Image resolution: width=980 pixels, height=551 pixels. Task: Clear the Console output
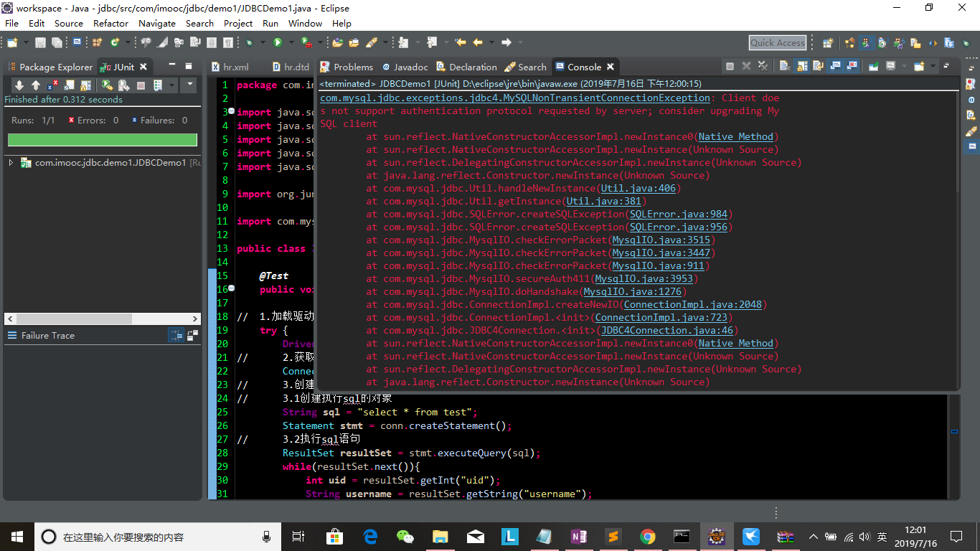pos(784,67)
